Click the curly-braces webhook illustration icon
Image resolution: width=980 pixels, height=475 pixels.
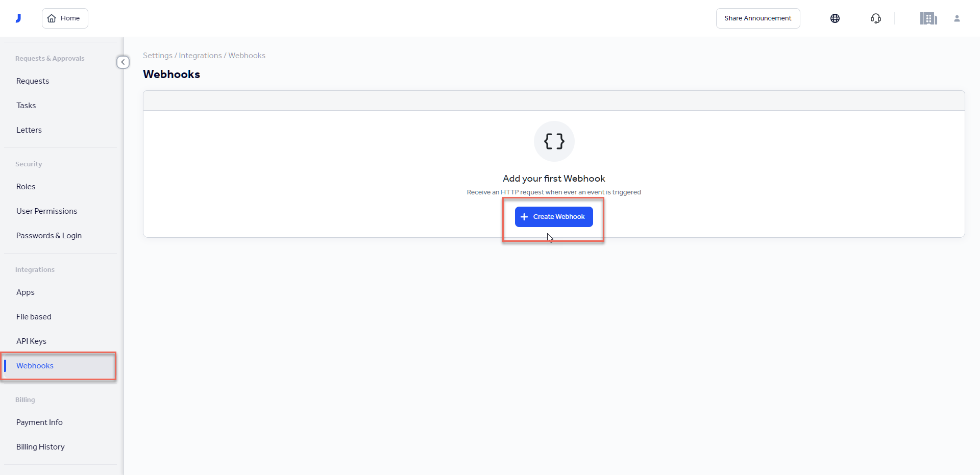click(554, 141)
